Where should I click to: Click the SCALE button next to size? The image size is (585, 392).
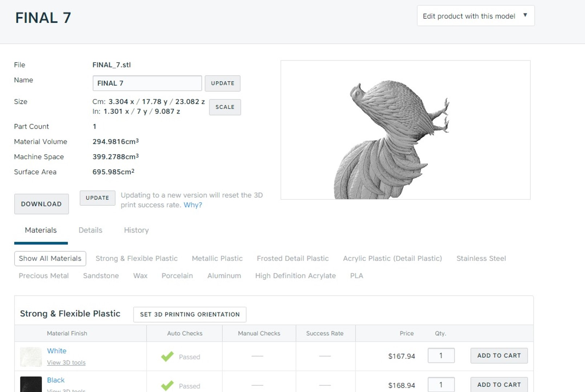225,107
